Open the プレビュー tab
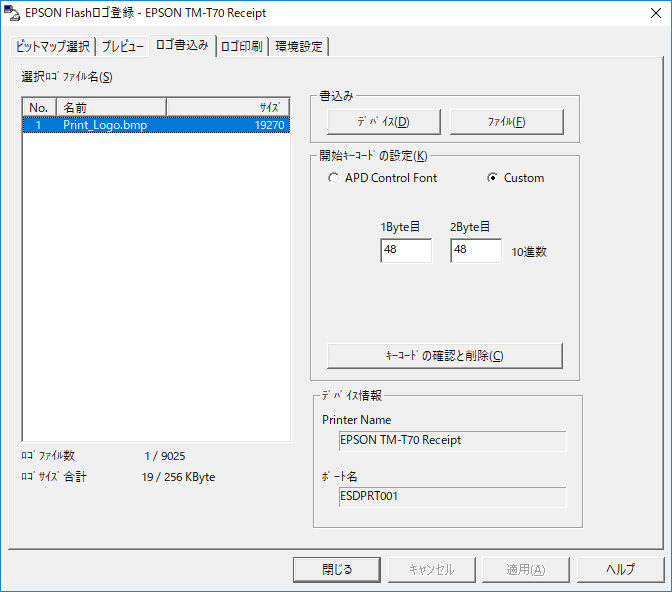 (x=122, y=47)
